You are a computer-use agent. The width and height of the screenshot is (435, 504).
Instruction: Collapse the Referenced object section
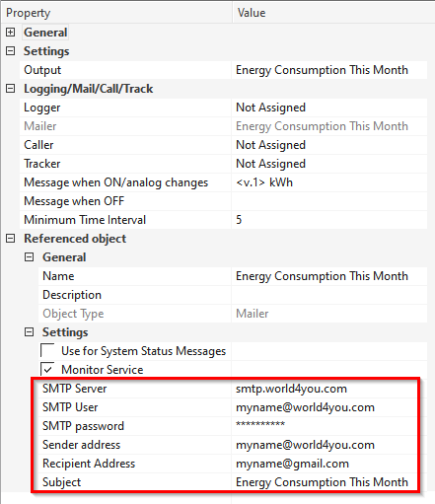(11, 239)
